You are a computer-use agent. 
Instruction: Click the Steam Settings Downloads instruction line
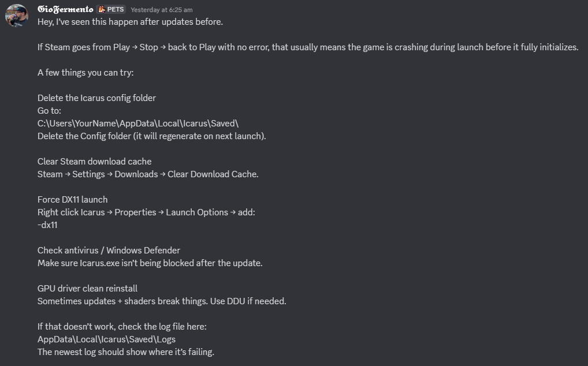[x=148, y=174]
